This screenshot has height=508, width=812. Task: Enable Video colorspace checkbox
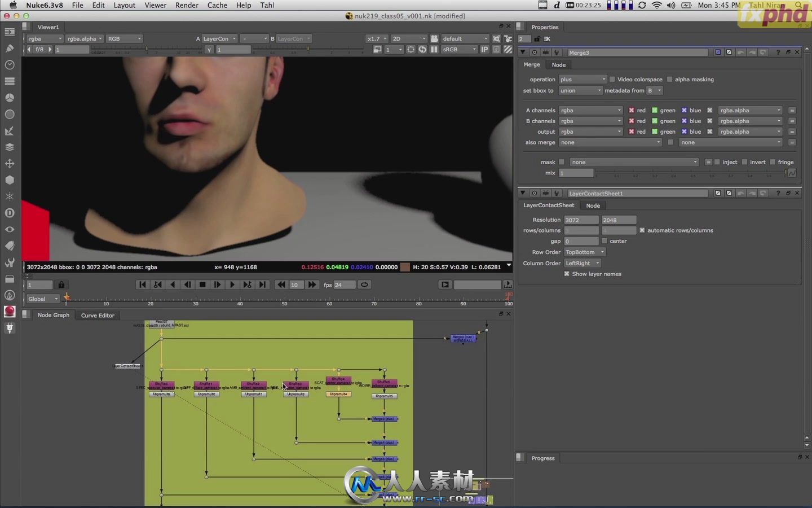[612, 80]
